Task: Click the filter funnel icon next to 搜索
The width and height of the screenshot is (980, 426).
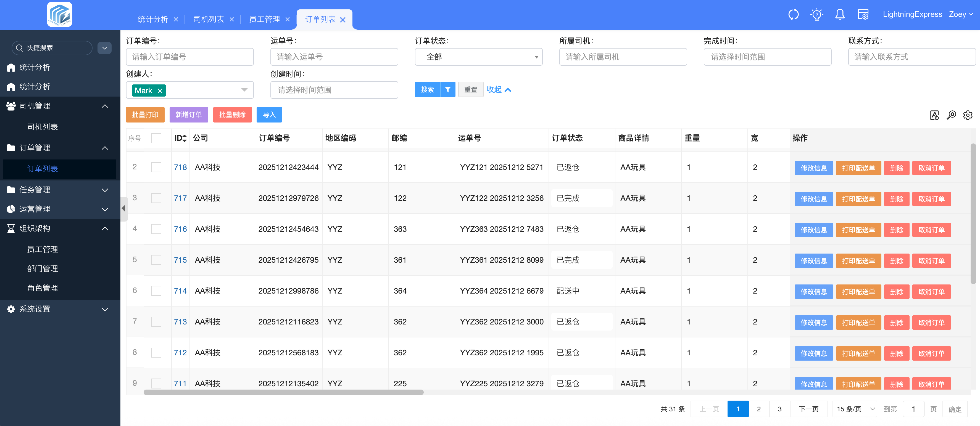Action: tap(448, 90)
